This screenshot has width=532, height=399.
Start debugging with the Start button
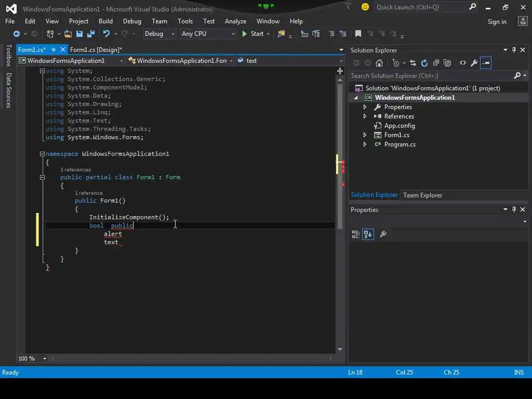pyautogui.click(x=253, y=34)
